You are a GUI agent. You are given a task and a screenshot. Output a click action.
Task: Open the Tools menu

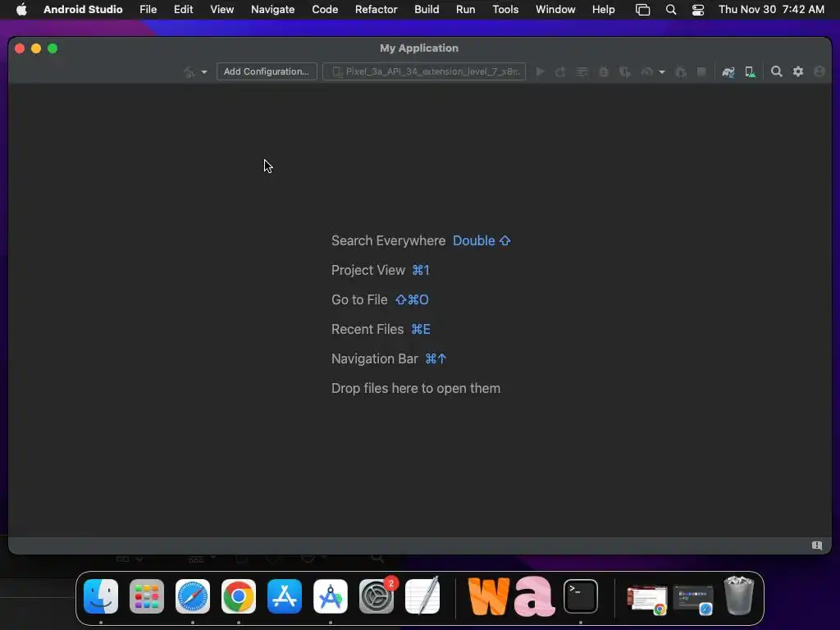coord(505,10)
